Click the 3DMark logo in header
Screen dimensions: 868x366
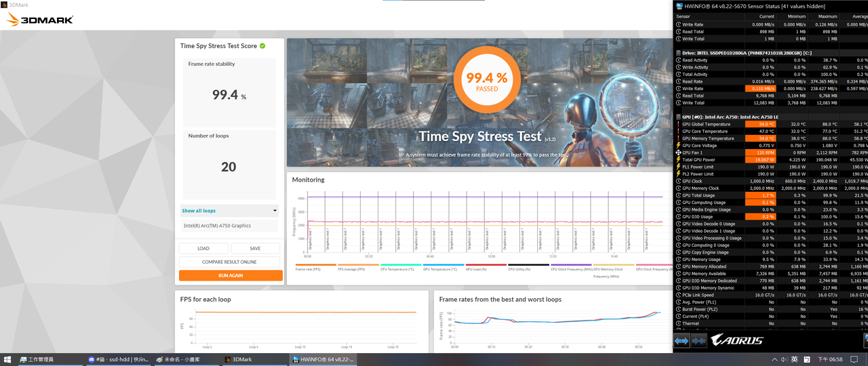pos(40,20)
